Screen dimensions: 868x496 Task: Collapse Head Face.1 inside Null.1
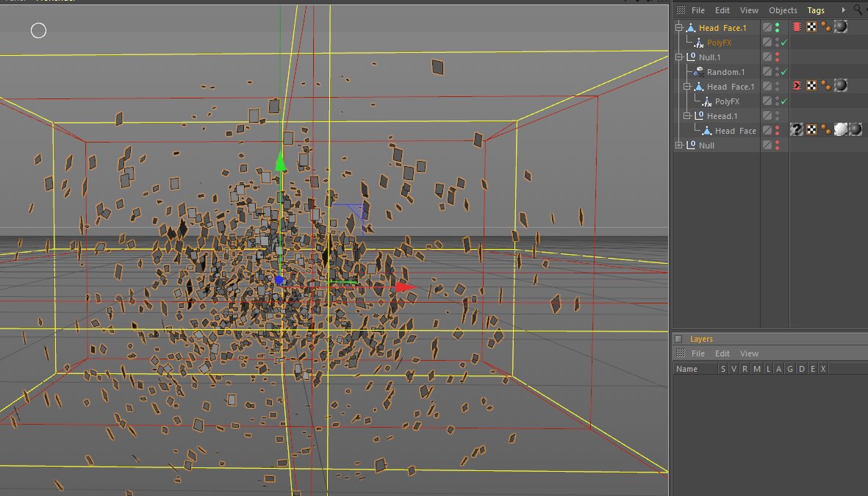(686, 87)
